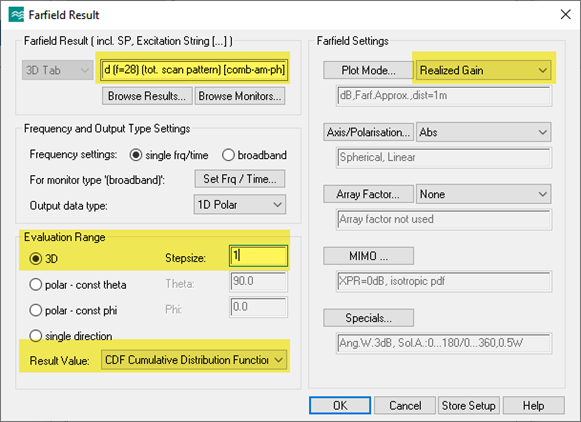
Task: Open the 1D Polar output data type dropdown
Action: (x=240, y=205)
